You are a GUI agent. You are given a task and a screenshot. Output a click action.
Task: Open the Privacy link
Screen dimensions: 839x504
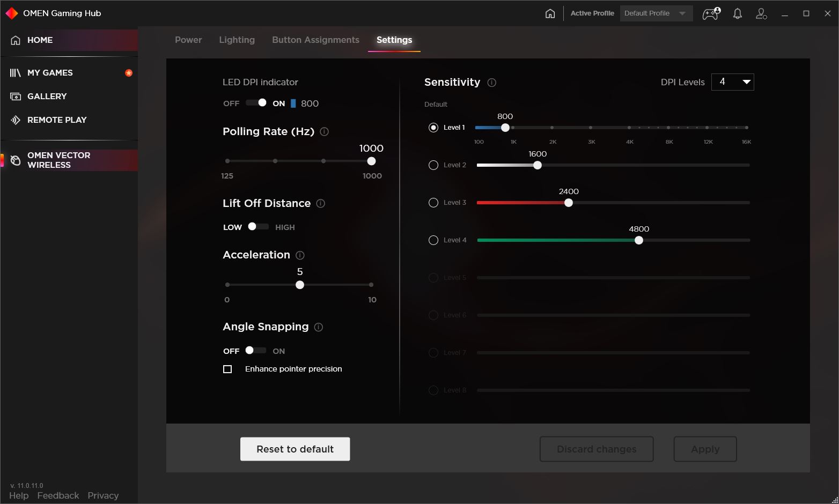pos(103,496)
